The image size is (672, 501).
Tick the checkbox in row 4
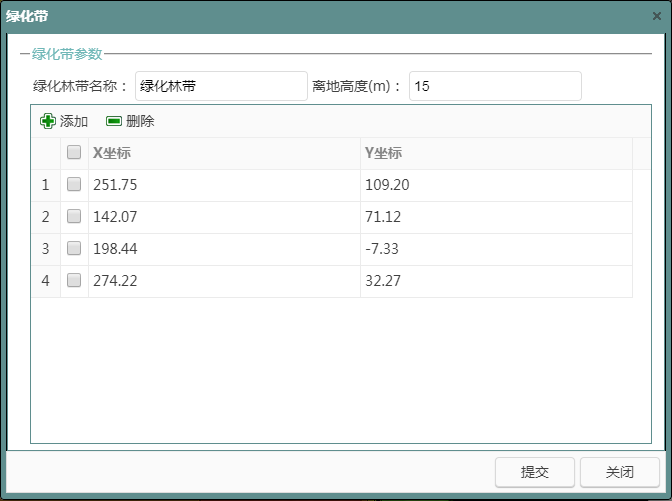click(x=74, y=281)
